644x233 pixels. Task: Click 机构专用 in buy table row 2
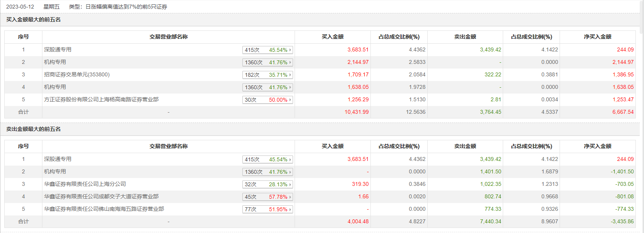point(55,62)
